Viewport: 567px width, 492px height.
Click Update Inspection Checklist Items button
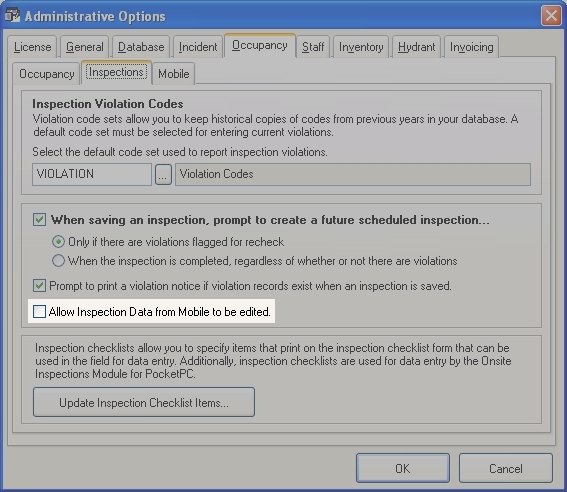pos(144,402)
